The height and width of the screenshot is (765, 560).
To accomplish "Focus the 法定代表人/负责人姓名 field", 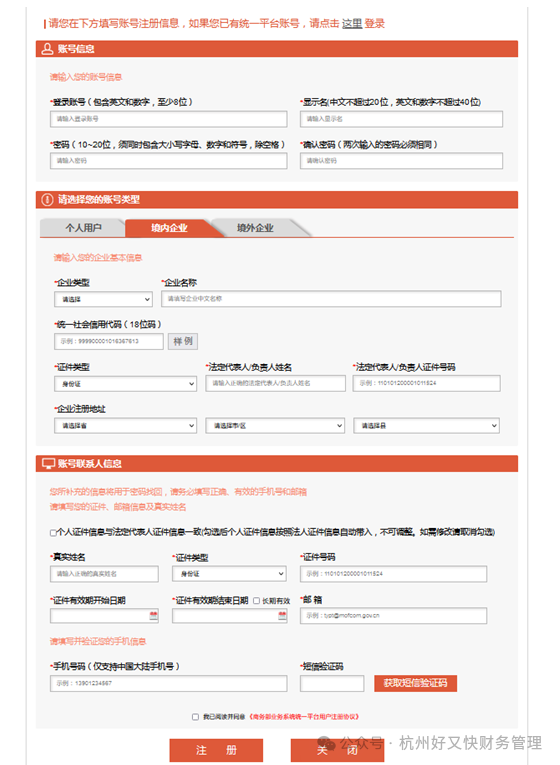I will coord(276,383).
